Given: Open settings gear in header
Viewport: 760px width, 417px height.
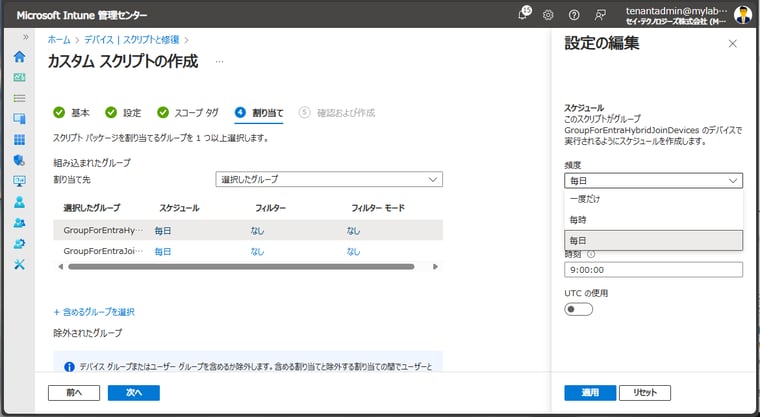Looking at the screenshot, I should tap(548, 15).
